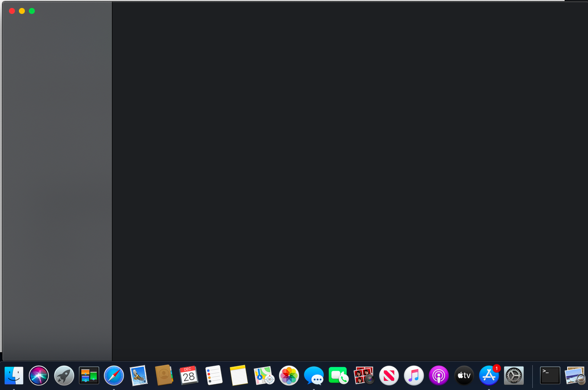Launch Music note icon
The height and width of the screenshot is (390, 588).
click(x=413, y=376)
